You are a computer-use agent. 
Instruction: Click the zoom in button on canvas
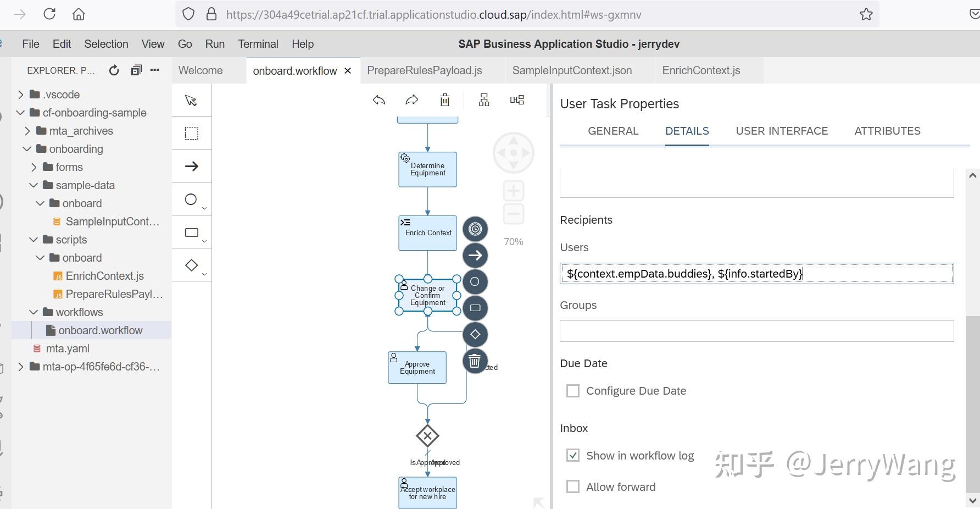513,190
